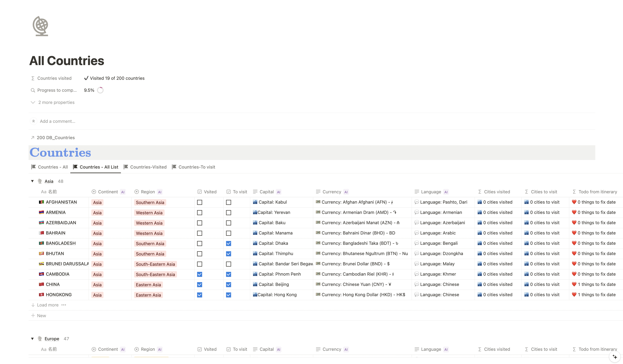The image size is (623, 364).
Task: Load more Asia rows
Action: 45,305
